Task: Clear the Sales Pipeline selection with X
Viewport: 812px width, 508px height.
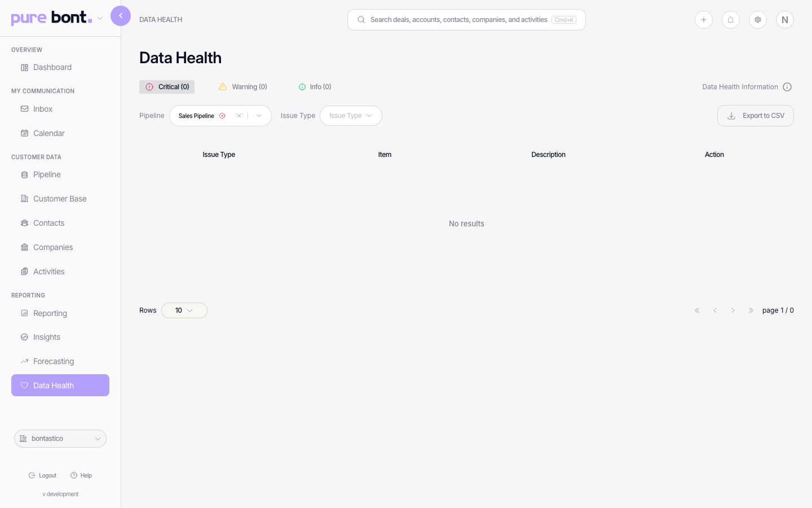Action: 239,116
